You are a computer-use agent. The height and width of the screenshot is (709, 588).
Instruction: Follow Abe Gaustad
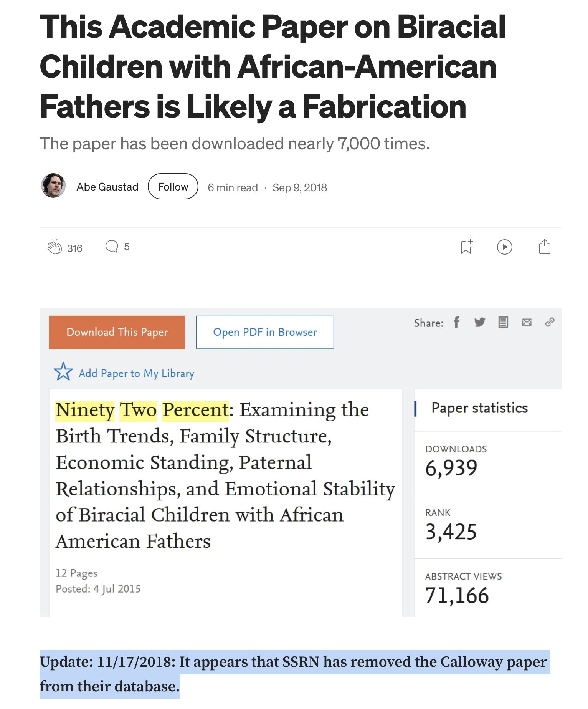tap(173, 187)
